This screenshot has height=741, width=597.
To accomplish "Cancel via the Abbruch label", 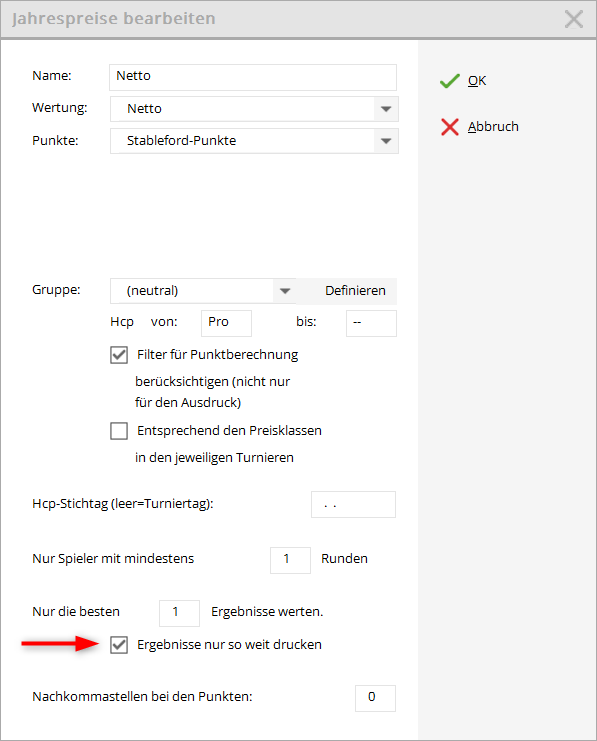I will [493, 127].
